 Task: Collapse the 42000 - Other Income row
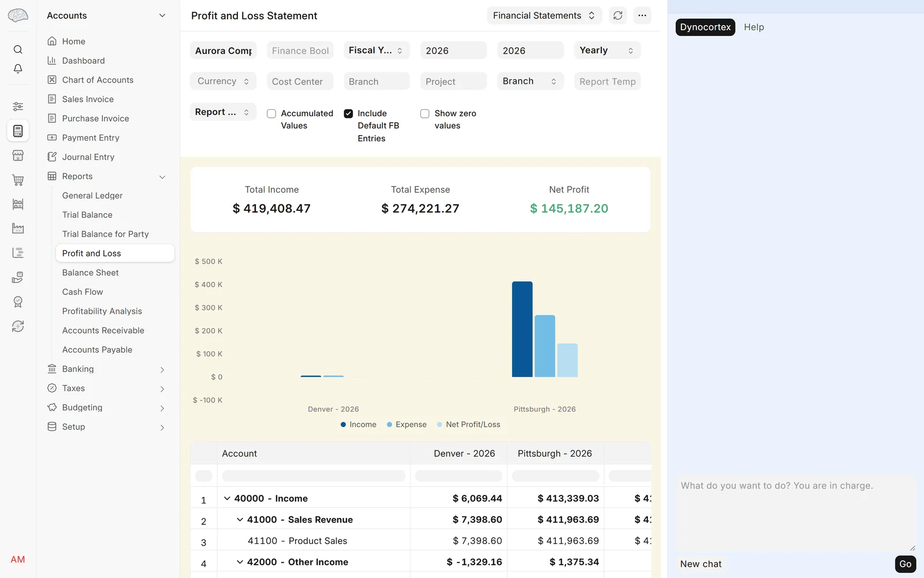(x=240, y=562)
